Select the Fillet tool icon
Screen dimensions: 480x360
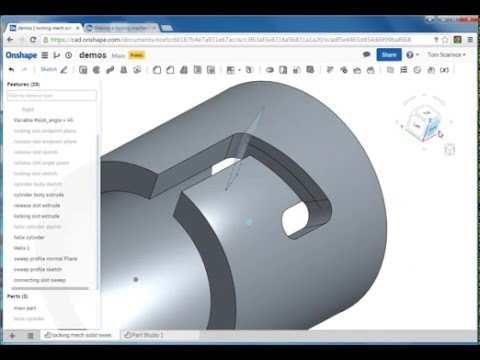157,70
